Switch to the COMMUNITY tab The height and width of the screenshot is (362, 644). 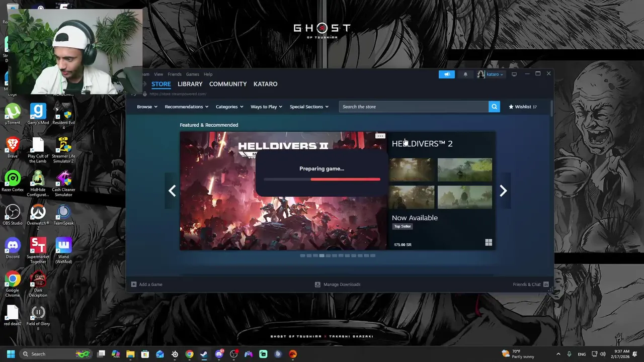(x=228, y=84)
